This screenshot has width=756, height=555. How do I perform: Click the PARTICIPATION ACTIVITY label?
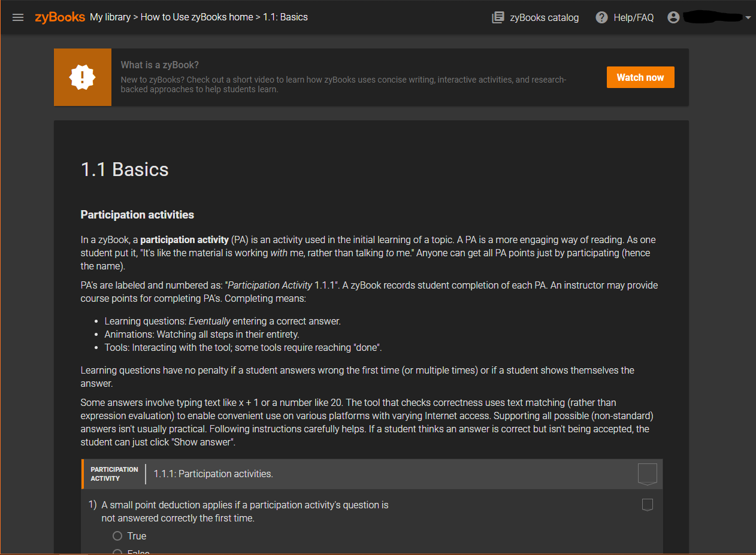pyautogui.click(x=114, y=474)
